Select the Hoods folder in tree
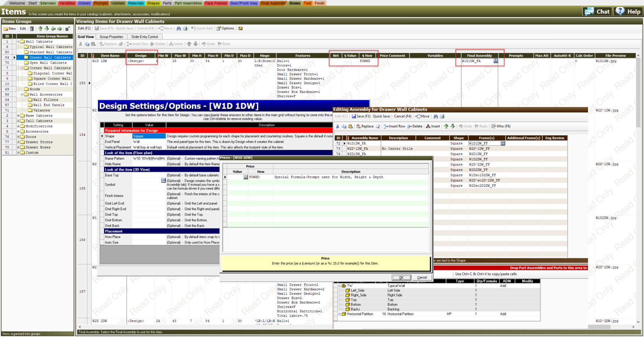This screenshot has width=644, height=337. coord(34,89)
